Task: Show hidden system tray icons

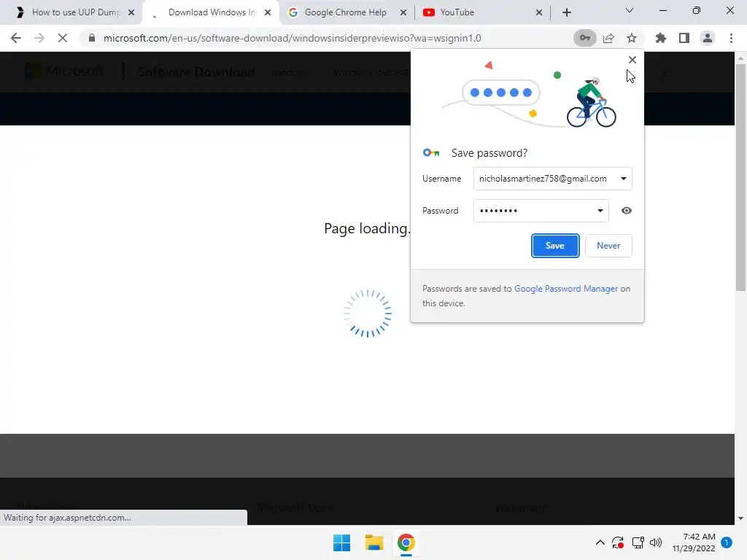Action: [600, 542]
